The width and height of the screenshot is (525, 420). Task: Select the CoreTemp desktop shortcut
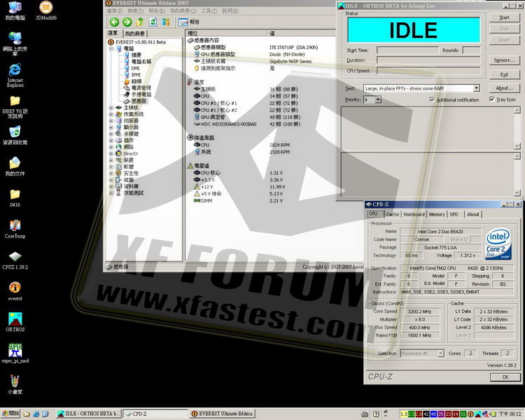[x=15, y=229]
